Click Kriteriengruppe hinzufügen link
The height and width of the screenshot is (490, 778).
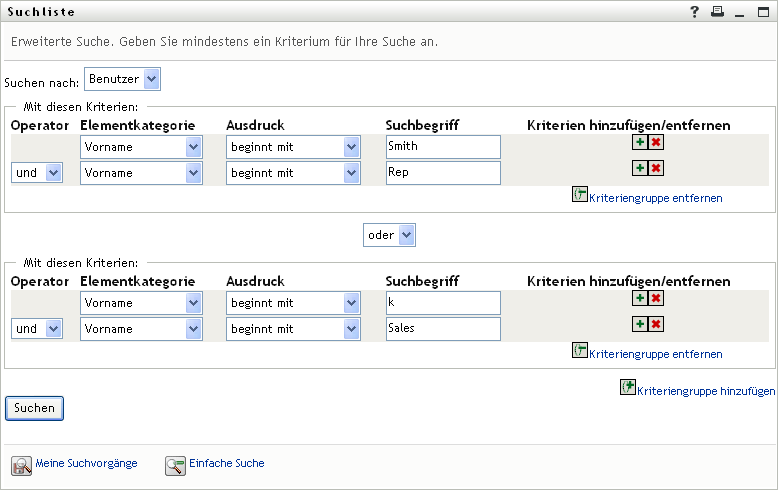click(x=706, y=391)
